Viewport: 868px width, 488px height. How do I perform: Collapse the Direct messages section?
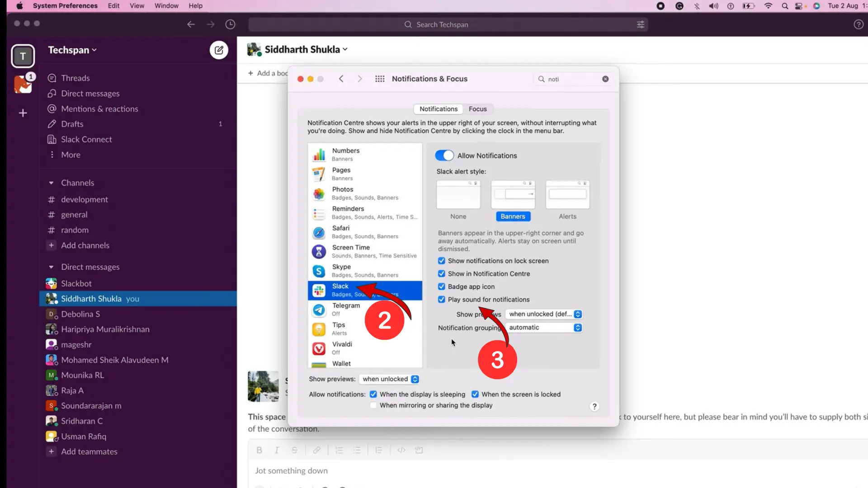click(x=51, y=267)
